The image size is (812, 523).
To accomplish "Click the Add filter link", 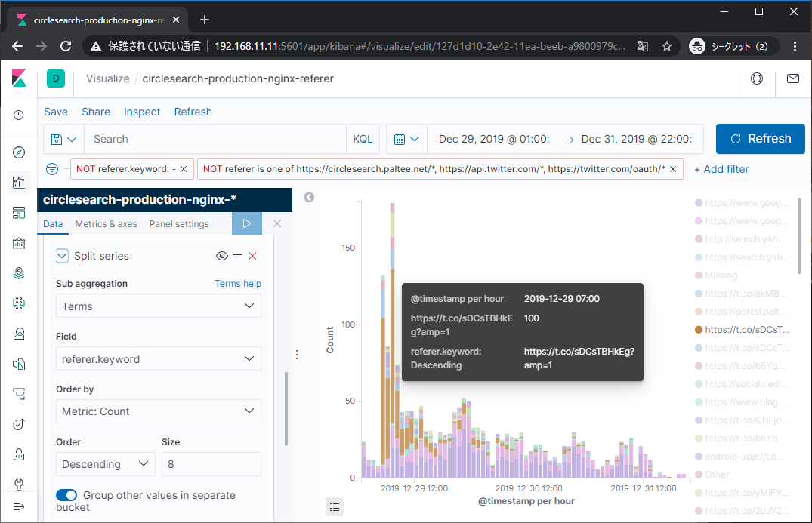I will 721,169.
